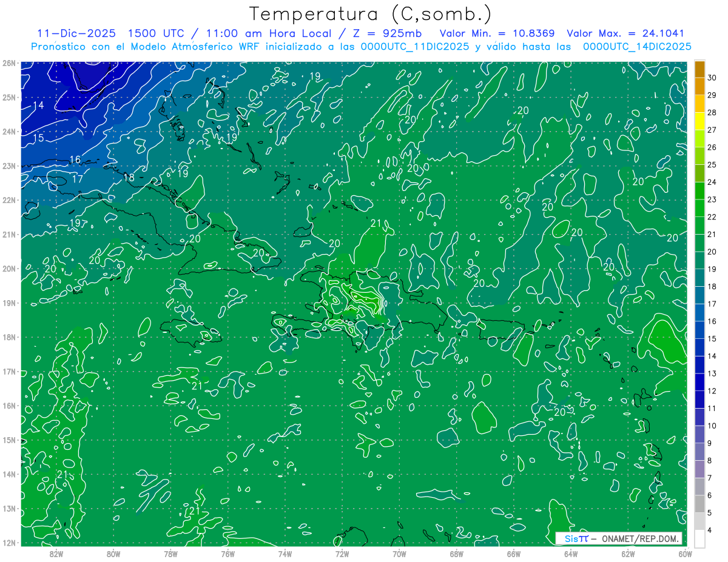Image resolution: width=728 pixels, height=562 pixels.
Task: Click the 62W longitude axis label
Action: point(628,554)
